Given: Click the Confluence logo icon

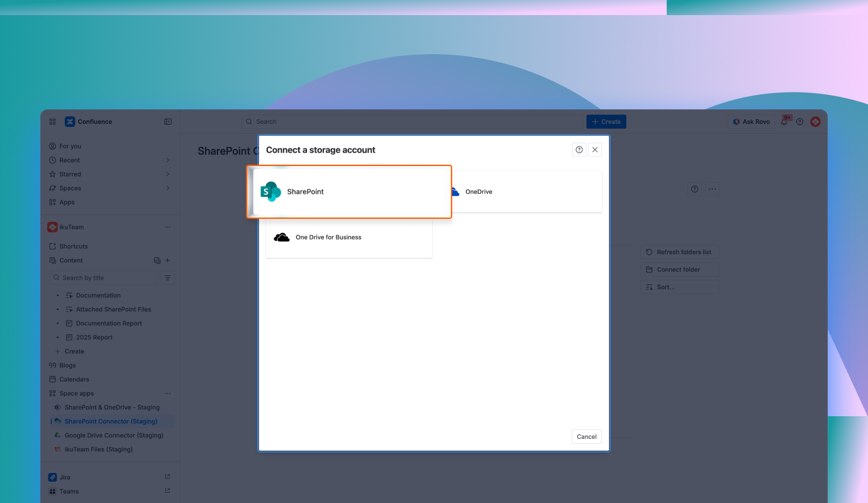Looking at the screenshot, I should pyautogui.click(x=70, y=122).
